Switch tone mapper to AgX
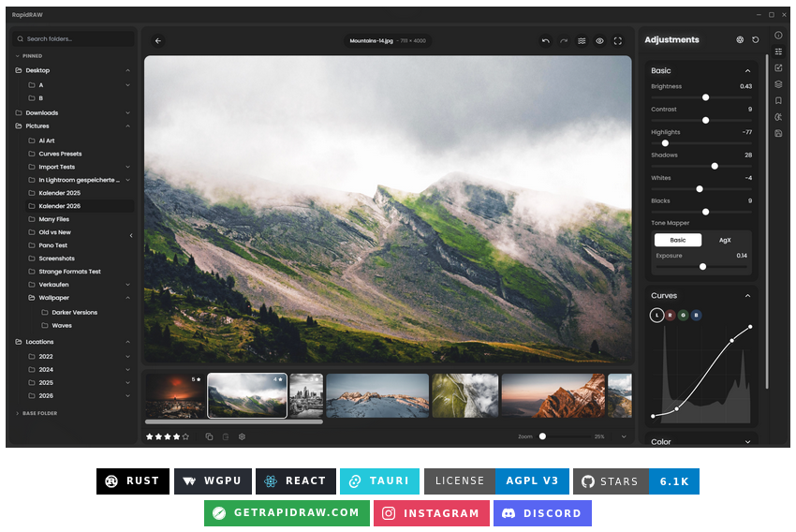This screenshot has height=532, width=796. tap(725, 240)
